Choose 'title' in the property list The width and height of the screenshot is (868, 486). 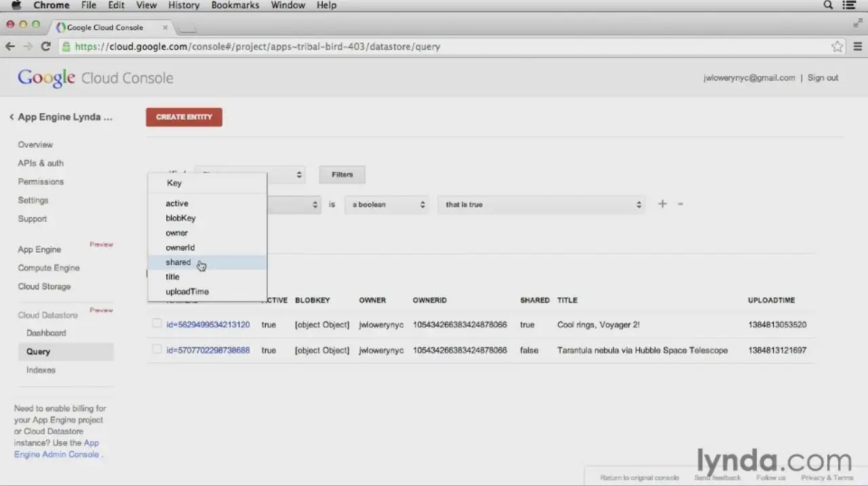coord(207,277)
